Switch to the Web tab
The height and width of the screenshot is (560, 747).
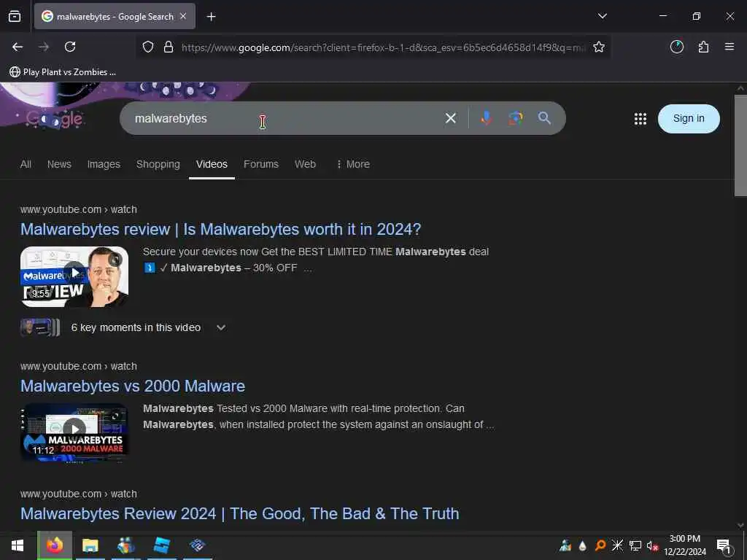click(305, 164)
